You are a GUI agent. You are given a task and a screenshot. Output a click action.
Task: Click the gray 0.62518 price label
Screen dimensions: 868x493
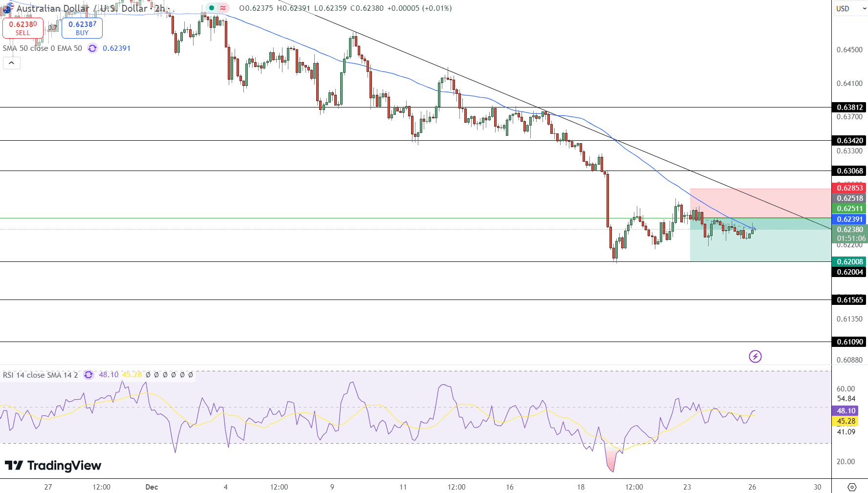(x=849, y=198)
